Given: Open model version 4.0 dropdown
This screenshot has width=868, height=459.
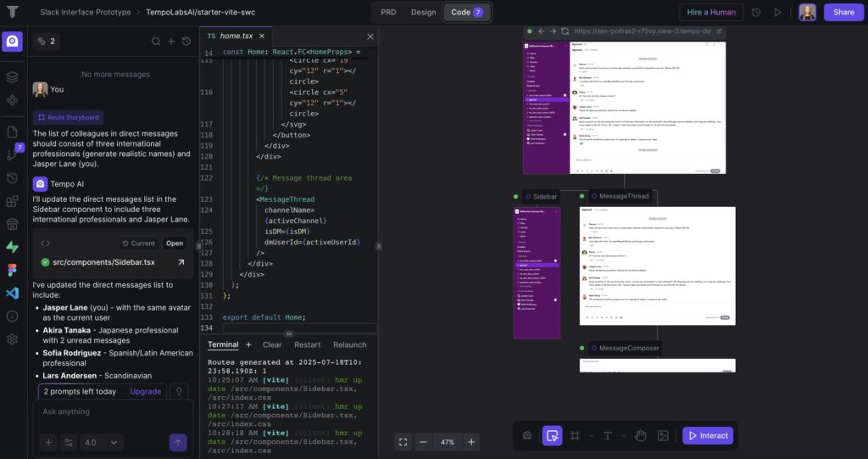Looking at the screenshot, I should [x=100, y=442].
